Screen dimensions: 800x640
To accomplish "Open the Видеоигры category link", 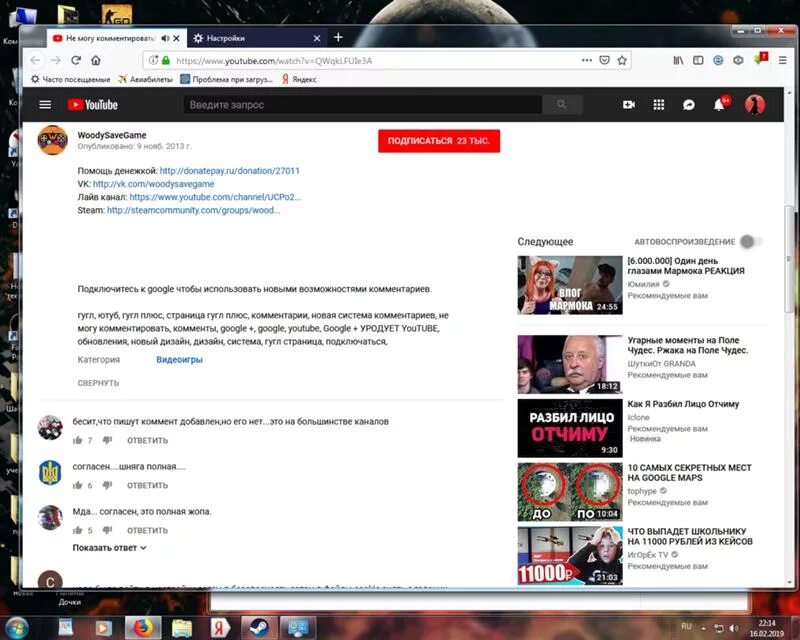I will [x=179, y=359].
